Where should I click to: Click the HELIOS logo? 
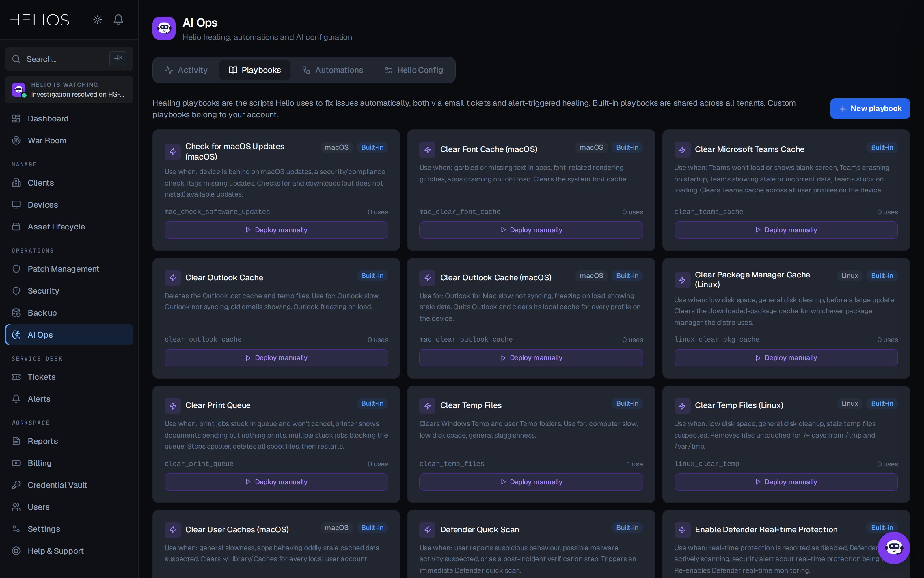(39, 20)
